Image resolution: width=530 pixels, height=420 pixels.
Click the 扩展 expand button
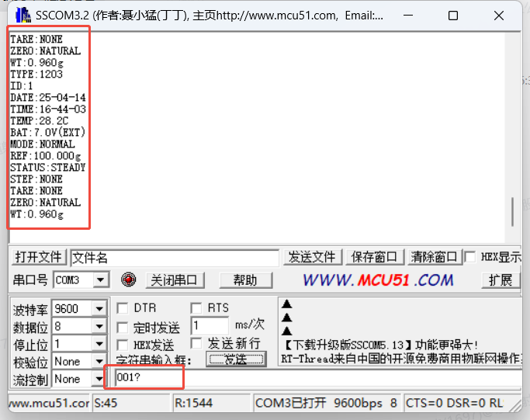pyautogui.click(x=501, y=280)
